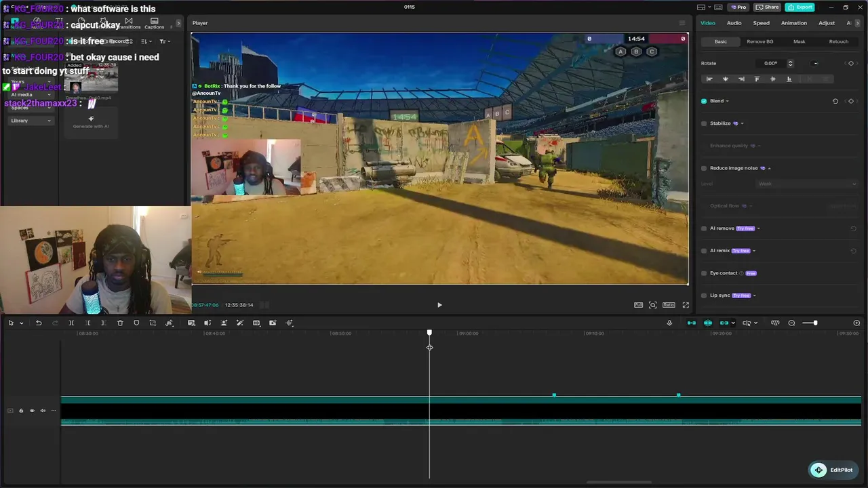Hide the main track with eye icon
868x488 pixels.
(x=31, y=411)
